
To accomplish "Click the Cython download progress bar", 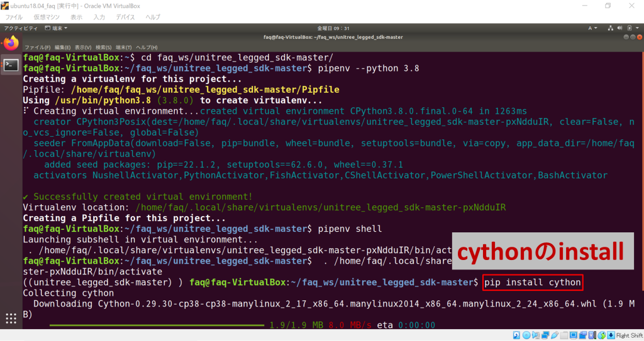I will 157,325.
